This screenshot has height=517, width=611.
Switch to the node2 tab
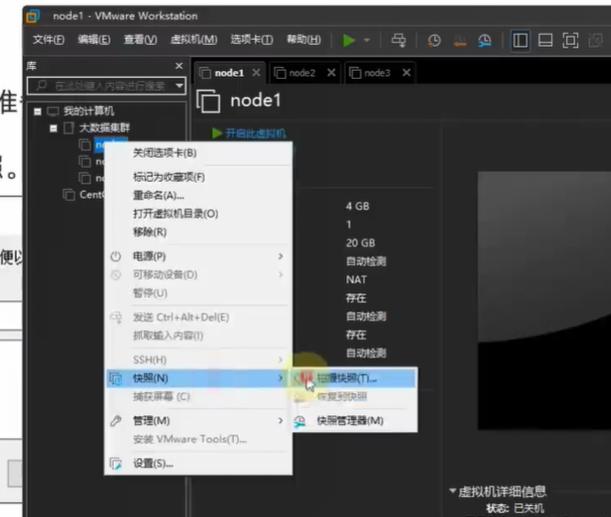pyautogui.click(x=302, y=73)
